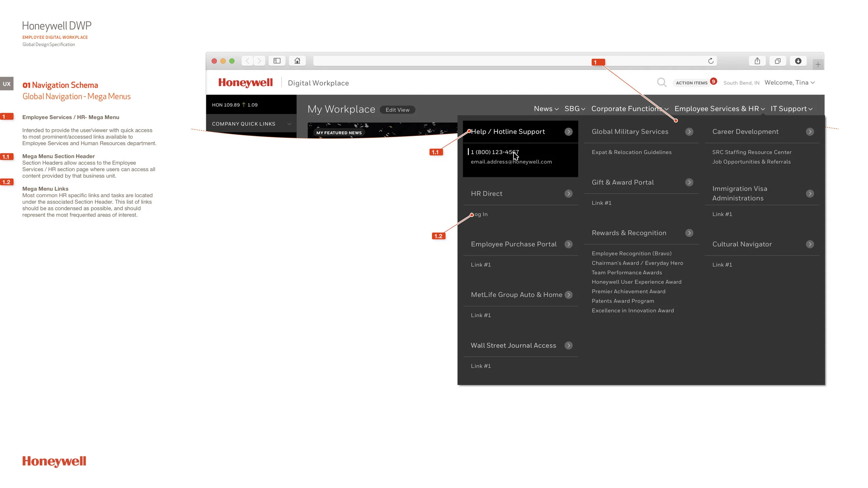Viewport: 868px width, 488px height.
Task: Click the browser address bar field
Action: [x=486, y=61]
